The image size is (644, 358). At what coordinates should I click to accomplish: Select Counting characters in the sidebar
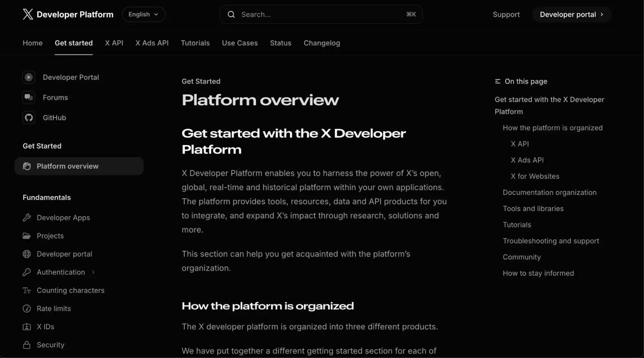(71, 290)
